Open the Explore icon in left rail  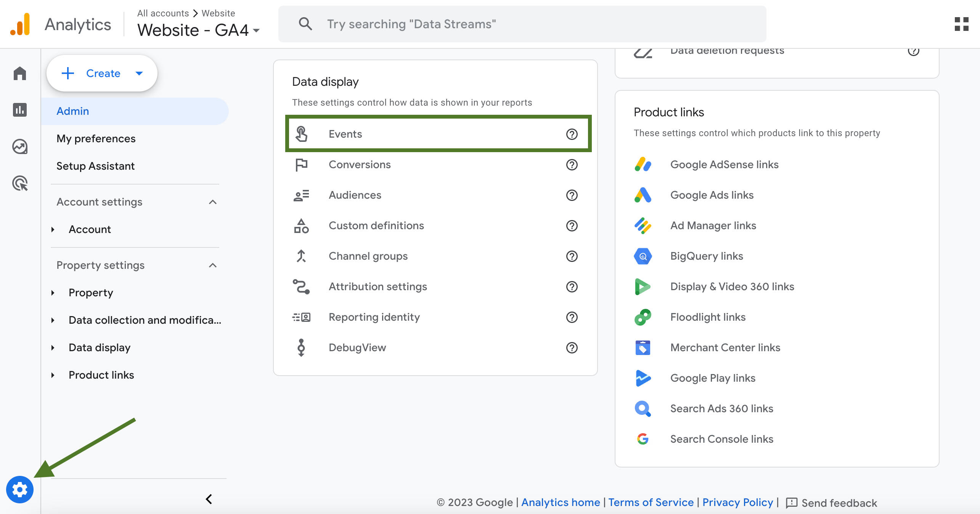tap(20, 146)
